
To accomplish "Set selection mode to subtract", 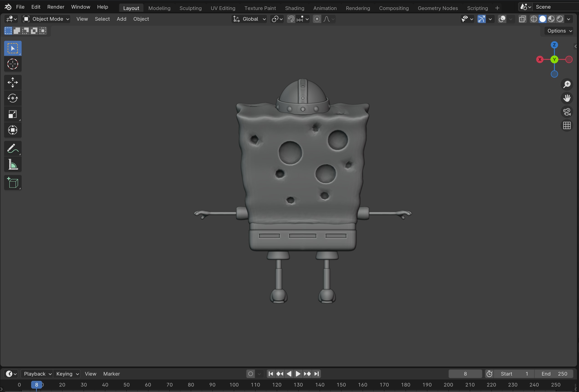I will [x=25, y=31].
